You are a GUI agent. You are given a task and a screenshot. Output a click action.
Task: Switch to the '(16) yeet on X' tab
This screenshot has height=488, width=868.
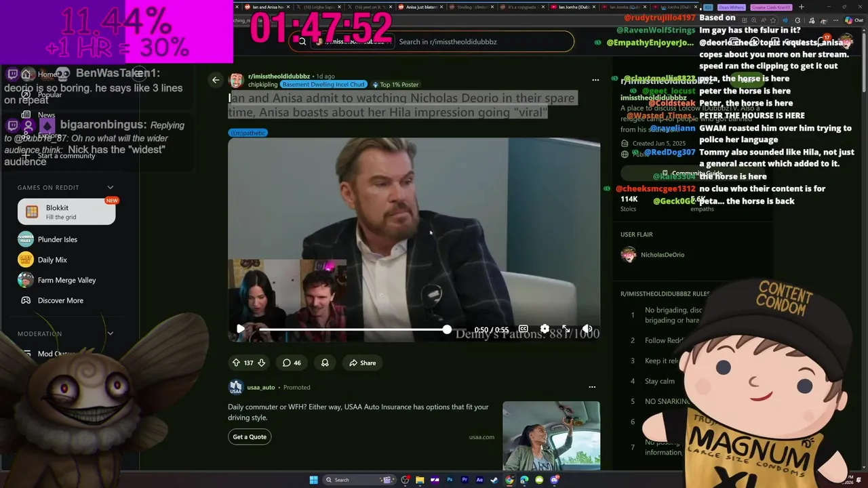tap(370, 7)
